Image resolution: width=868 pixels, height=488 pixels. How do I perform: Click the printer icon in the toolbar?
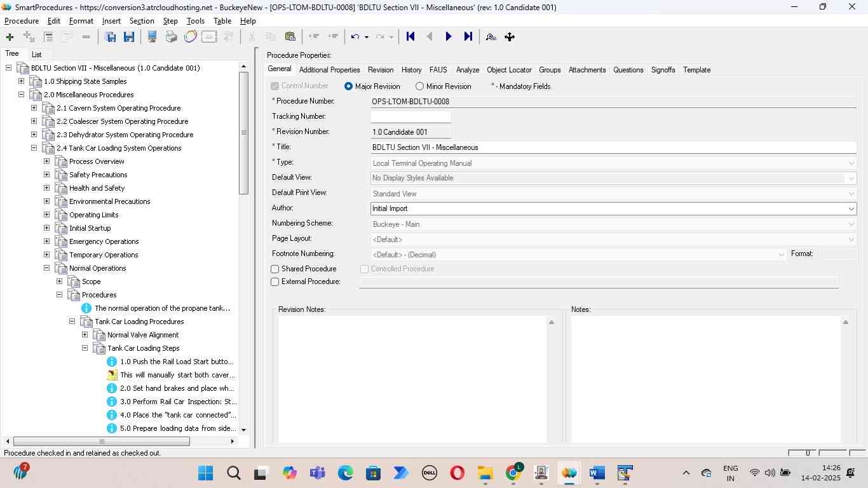click(x=171, y=37)
